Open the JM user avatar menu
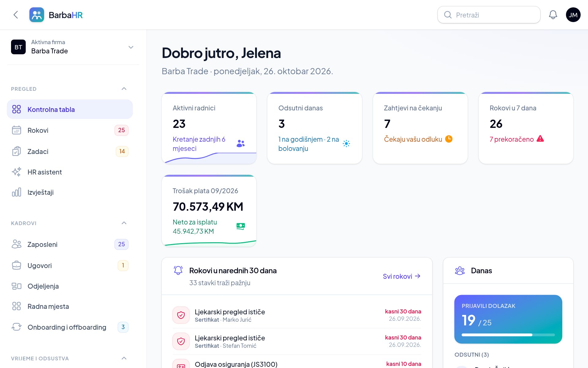 (x=573, y=15)
